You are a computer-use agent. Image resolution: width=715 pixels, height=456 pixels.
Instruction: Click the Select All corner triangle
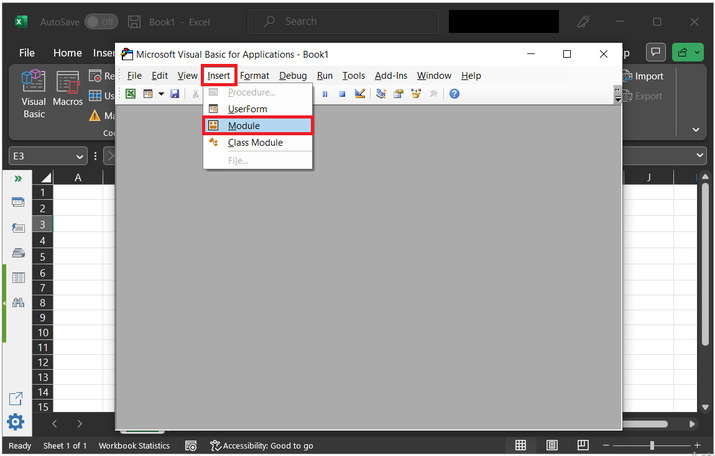46,177
